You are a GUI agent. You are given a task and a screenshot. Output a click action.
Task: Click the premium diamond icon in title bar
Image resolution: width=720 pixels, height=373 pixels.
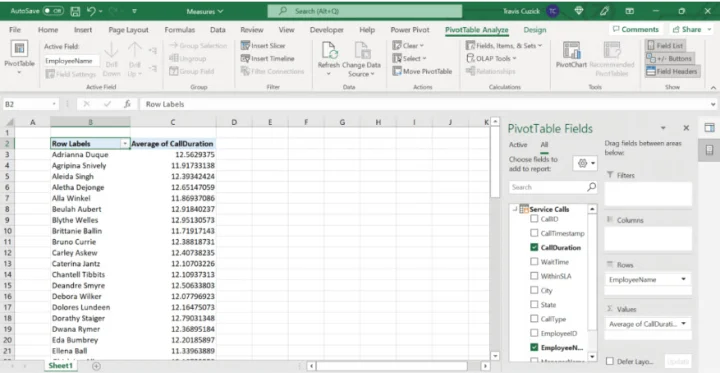pos(579,11)
